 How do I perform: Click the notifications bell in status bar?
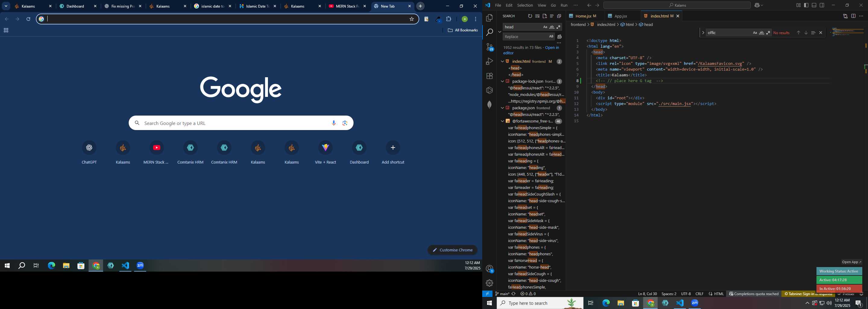point(861,294)
